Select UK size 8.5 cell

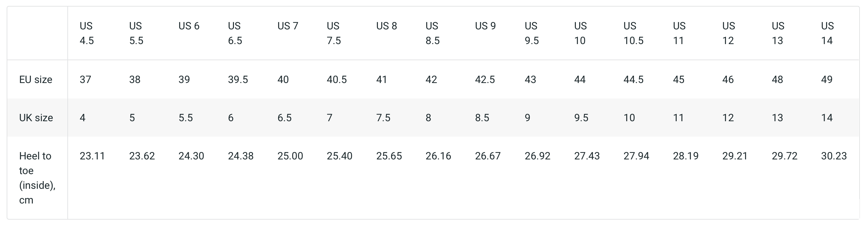(482, 118)
